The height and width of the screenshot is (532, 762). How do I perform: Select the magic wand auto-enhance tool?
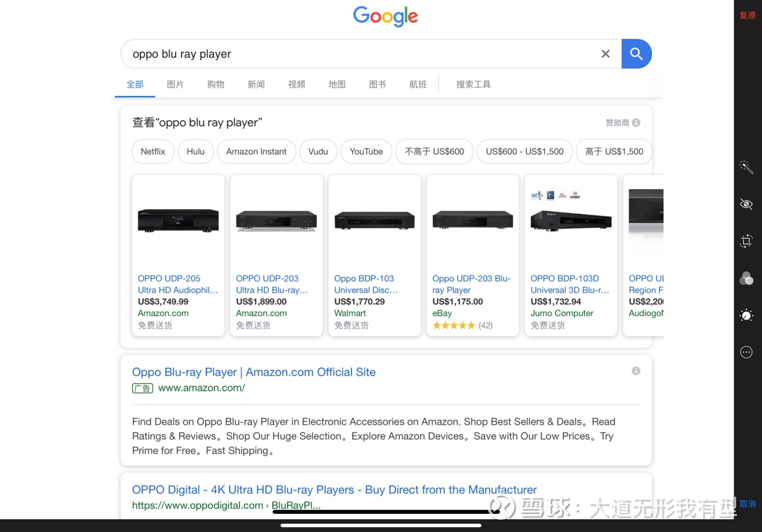click(x=746, y=167)
